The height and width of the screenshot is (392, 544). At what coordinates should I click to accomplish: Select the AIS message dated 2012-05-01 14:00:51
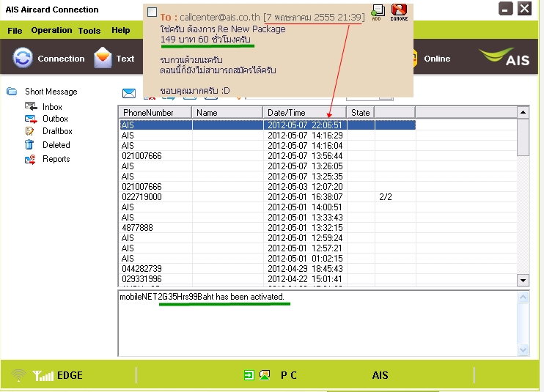click(x=267, y=207)
